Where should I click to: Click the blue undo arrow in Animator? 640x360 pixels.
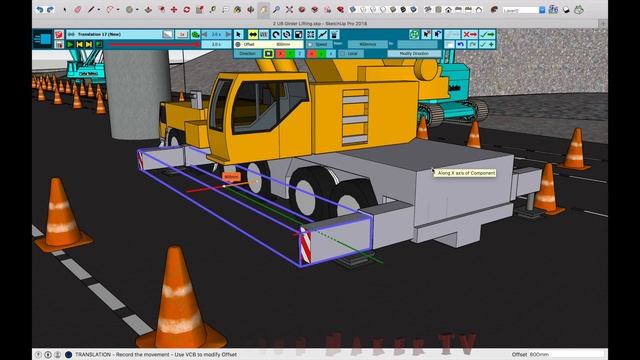(461, 44)
